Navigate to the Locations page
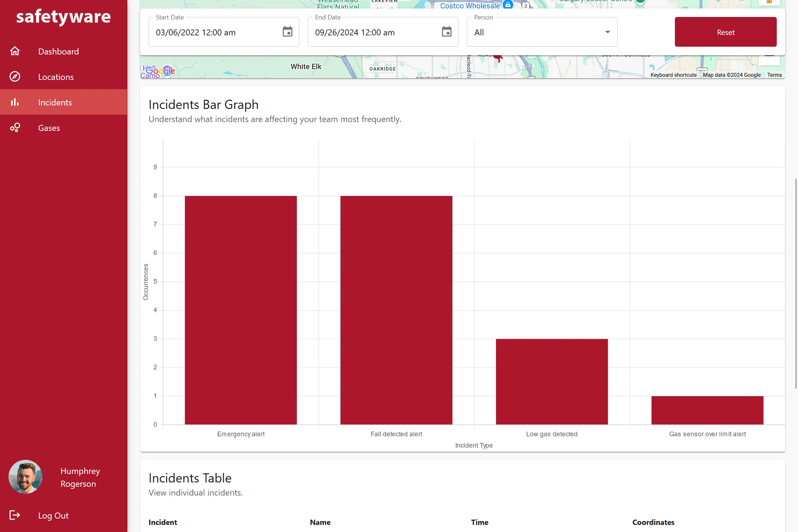798x532 pixels. click(64, 77)
